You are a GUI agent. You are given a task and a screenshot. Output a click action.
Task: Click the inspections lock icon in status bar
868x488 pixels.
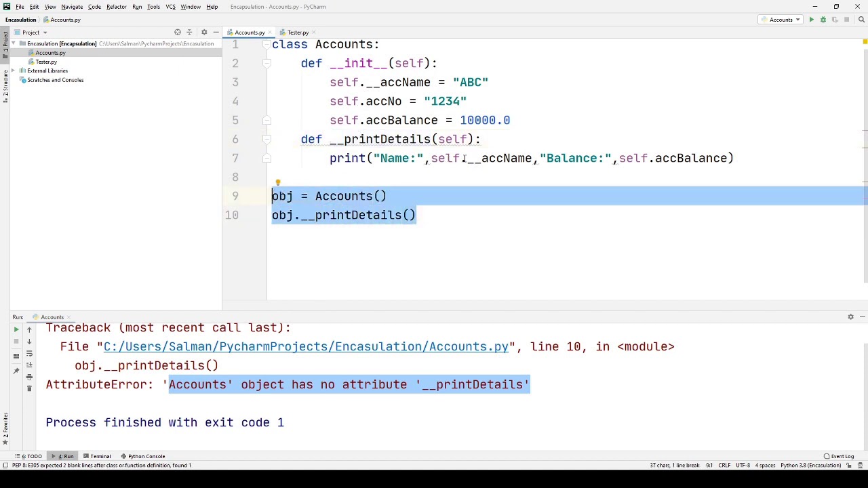[849, 466]
